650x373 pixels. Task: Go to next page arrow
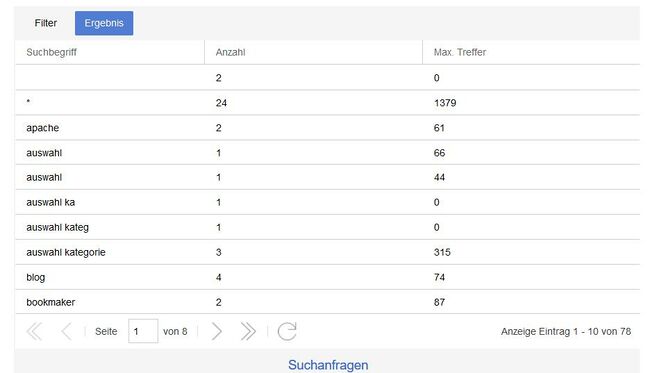coord(216,332)
